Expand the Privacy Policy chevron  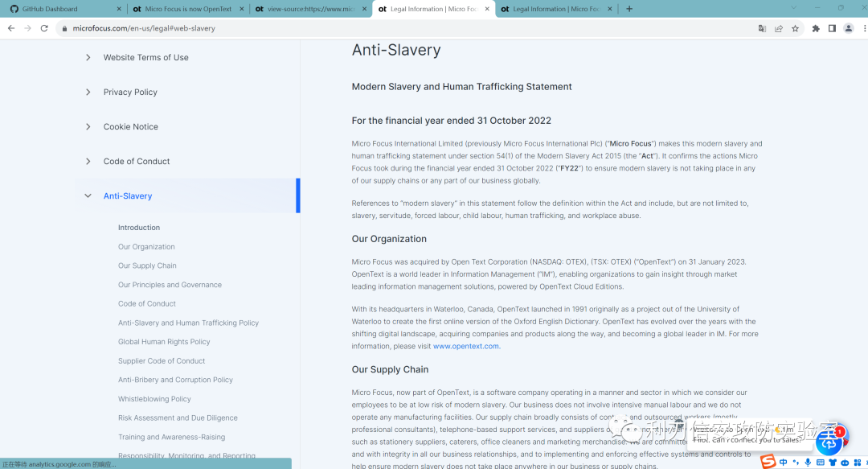coord(88,92)
